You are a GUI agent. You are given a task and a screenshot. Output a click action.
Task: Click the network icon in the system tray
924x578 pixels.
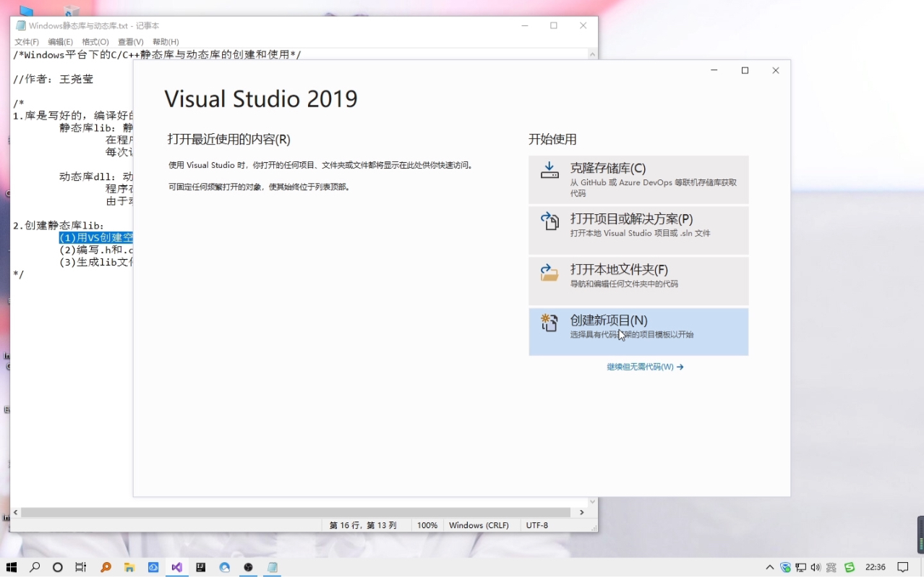(x=801, y=568)
